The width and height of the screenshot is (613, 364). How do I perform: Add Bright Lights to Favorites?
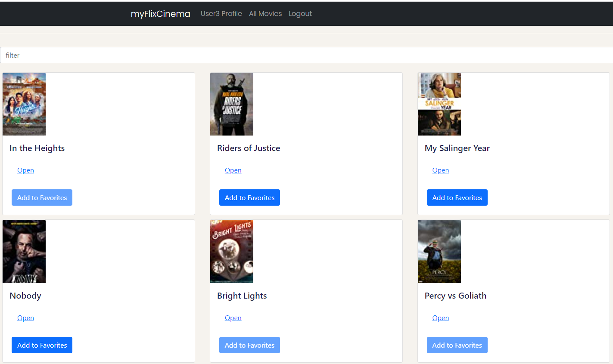tap(249, 345)
